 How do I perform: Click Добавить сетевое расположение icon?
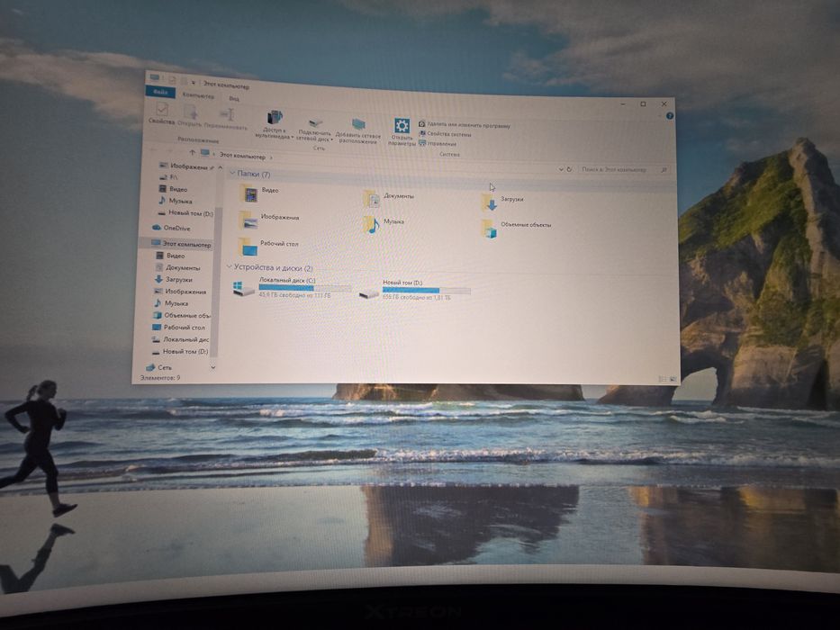point(357,124)
